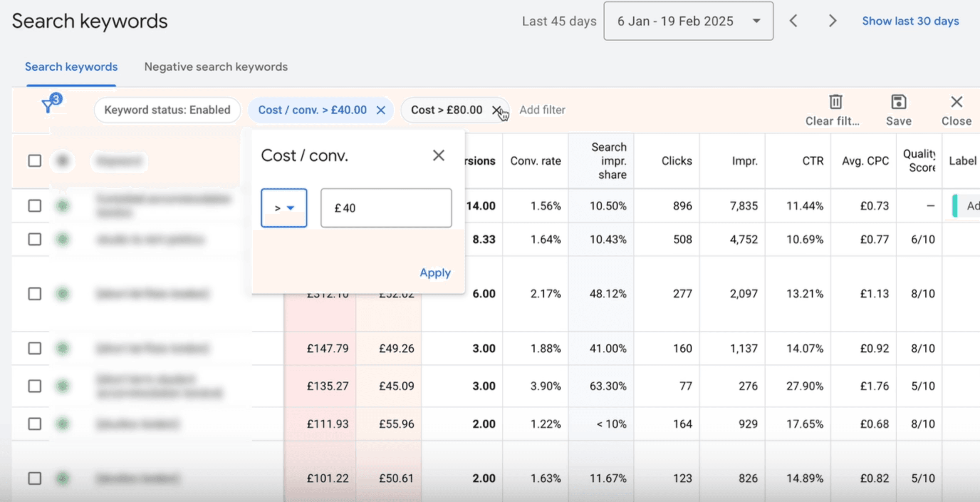This screenshot has height=502, width=980.
Task: Tick the select-all header checkbox
Action: tap(35, 161)
